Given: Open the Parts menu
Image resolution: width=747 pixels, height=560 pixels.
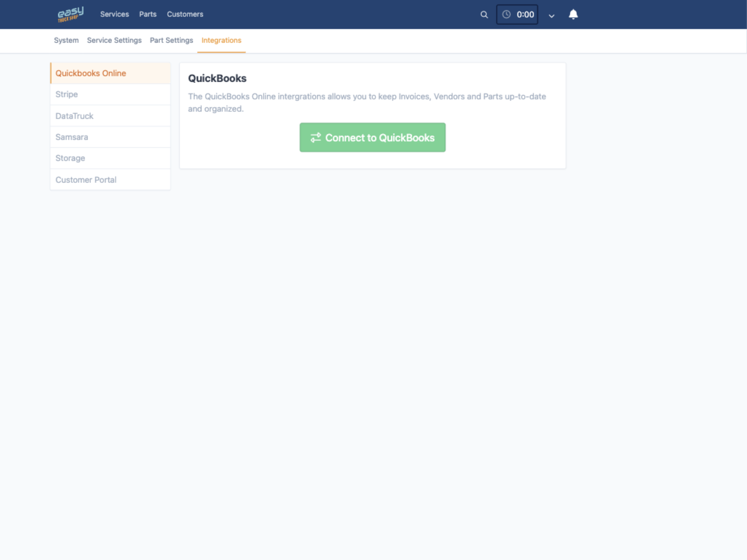Looking at the screenshot, I should tap(148, 14).
